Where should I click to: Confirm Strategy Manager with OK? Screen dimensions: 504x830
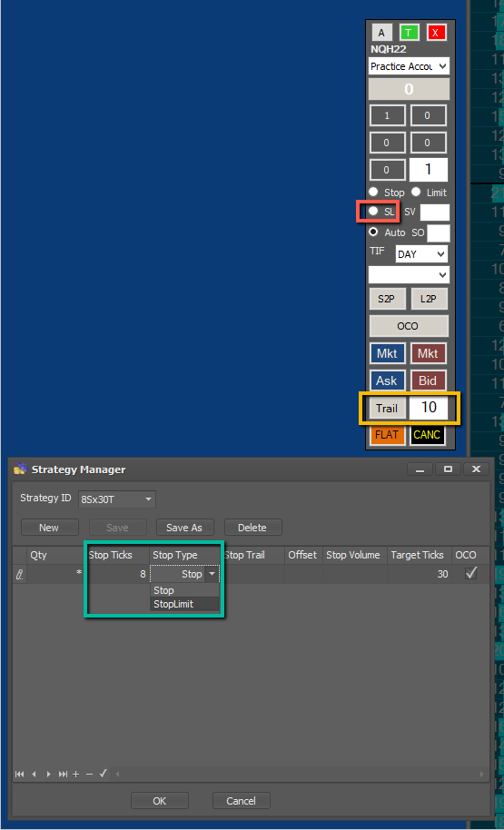point(159,801)
